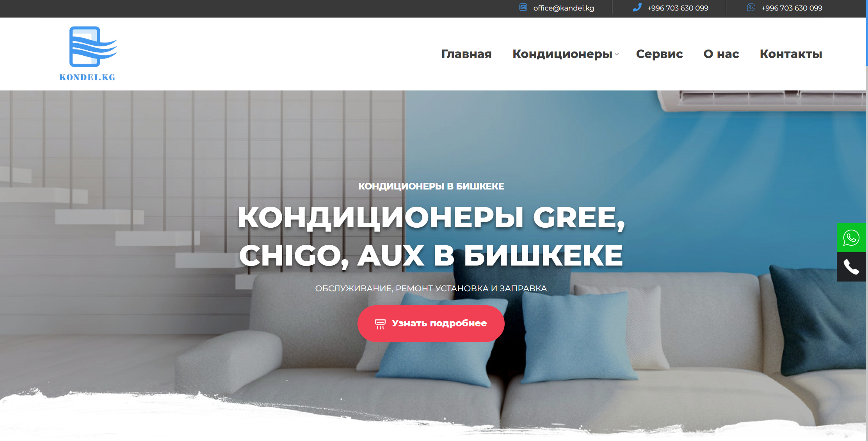Click the page vertical scrollbar
868x441 pixels.
pyautogui.click(x=867, y=220)
